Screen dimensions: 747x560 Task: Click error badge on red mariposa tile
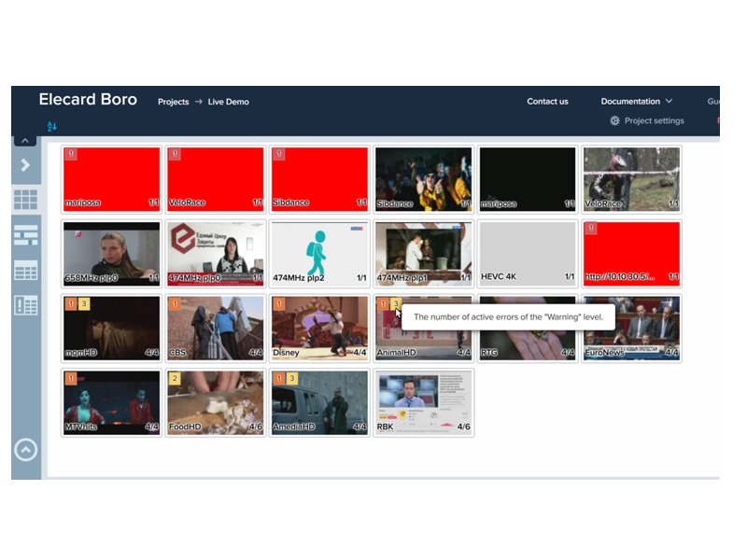pos(71,154)
